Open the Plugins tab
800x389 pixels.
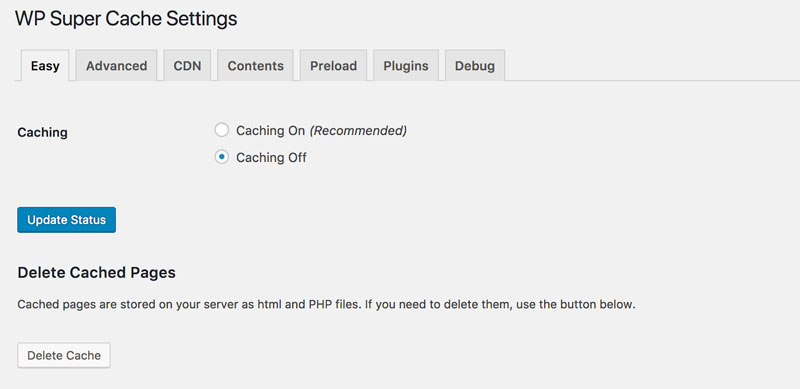[x=406, y=66]
